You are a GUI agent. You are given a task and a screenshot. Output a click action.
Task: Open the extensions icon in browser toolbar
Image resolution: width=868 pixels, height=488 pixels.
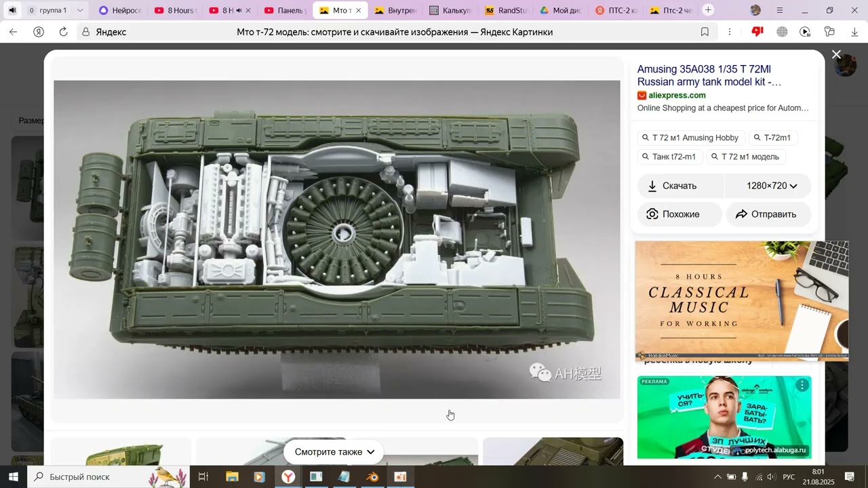tap(829, 32)
